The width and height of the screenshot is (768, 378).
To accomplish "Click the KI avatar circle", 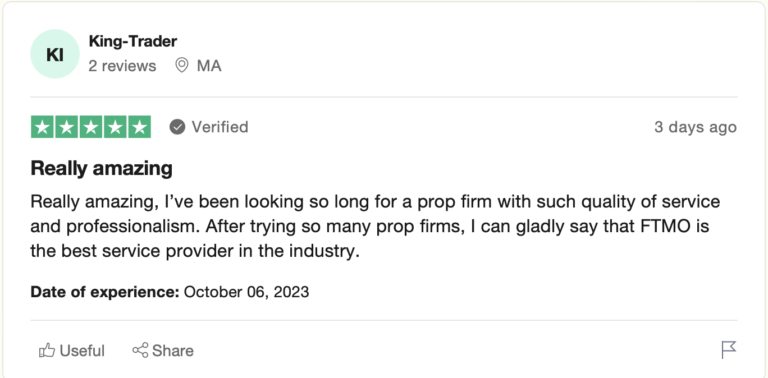I will pos(55,54).
